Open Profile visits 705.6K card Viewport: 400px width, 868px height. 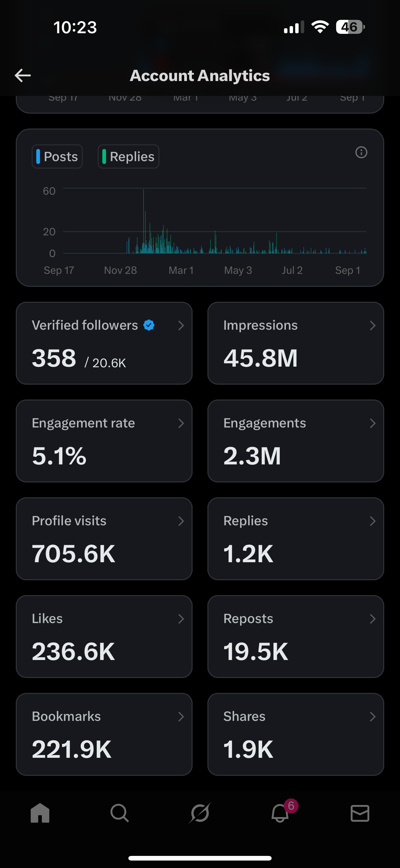coord(104,539)
